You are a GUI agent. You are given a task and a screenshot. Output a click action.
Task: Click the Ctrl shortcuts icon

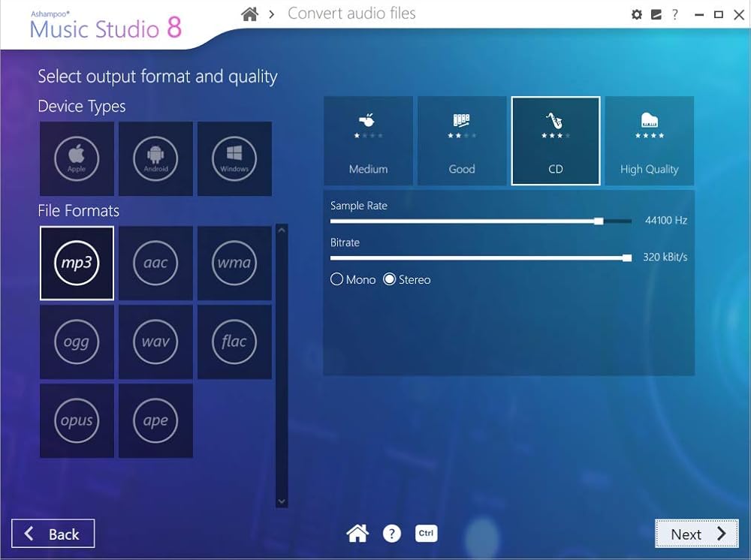(426, 534)
